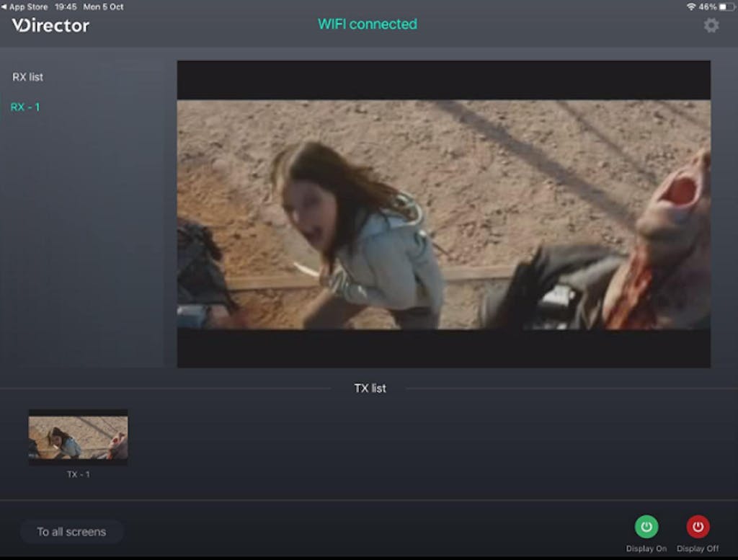Click the Display Off text label

coord(698,549)
